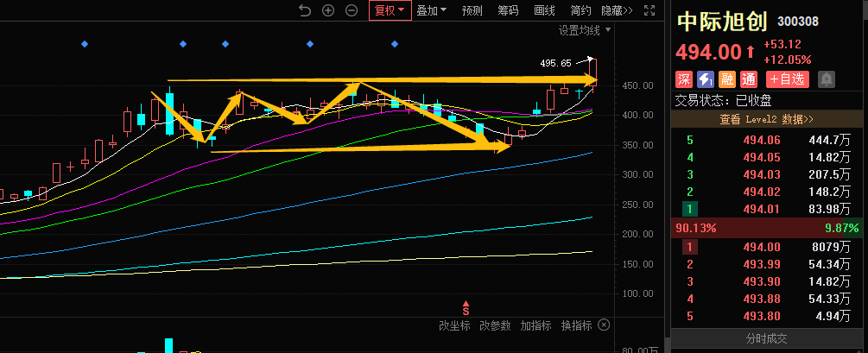Click the +12.05% change value

click(788, 60)
